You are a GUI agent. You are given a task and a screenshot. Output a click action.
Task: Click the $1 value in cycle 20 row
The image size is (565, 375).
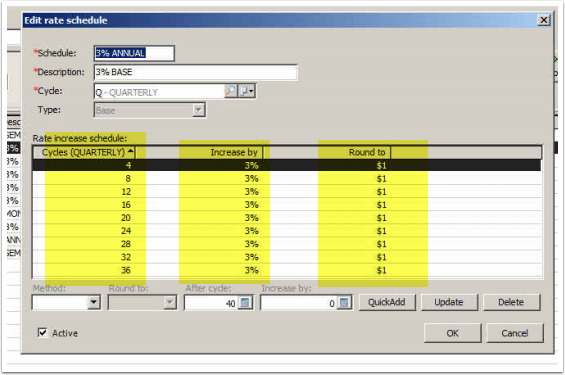pyautogui.click(x=381, y=218)
